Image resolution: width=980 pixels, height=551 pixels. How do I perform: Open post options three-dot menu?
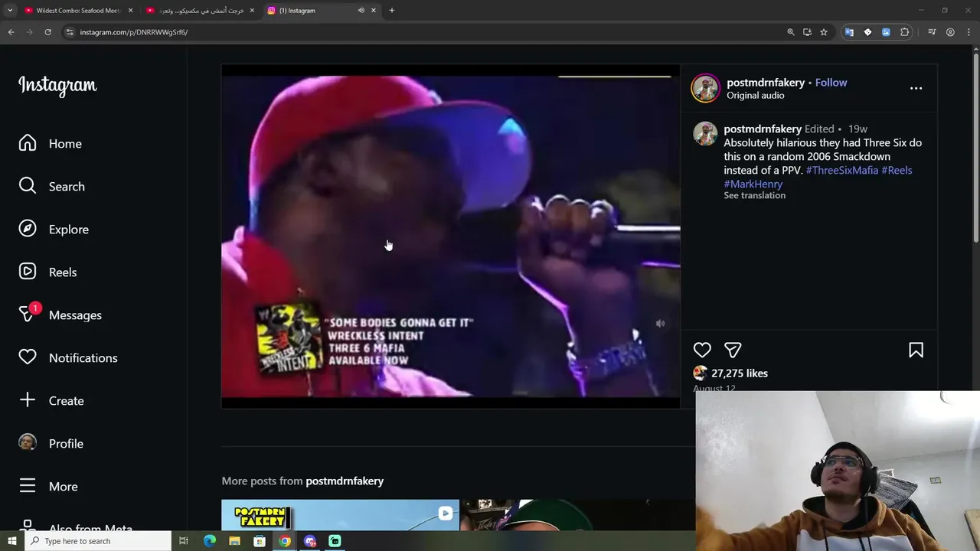point(916,88)
